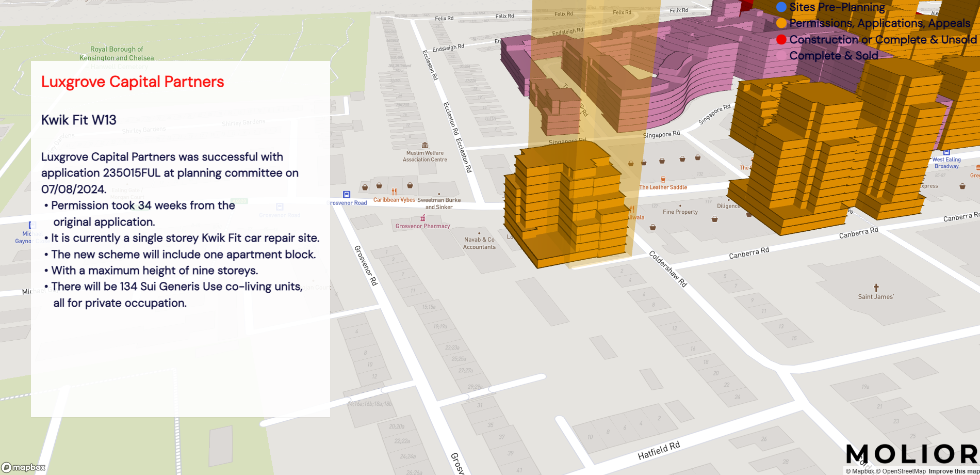
Task: Click the Saint James' place label
Action: point(876,297)
